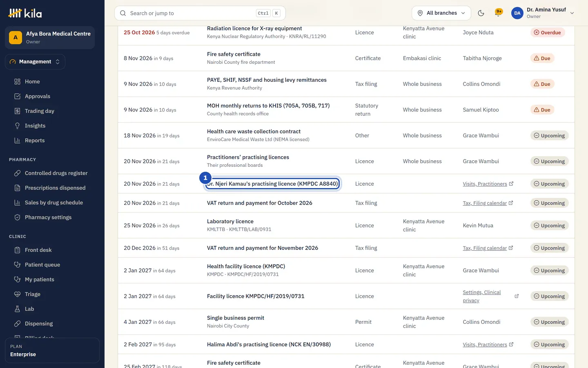Click Overdue status on Radiation licence
This screenshot has width=588, height=368.
pos(547,33)
